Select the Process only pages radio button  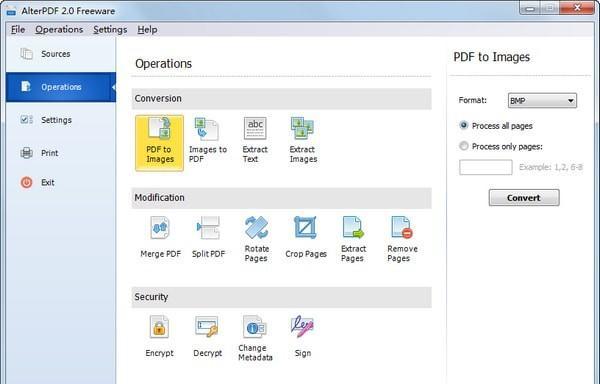[x=464, y=146]
